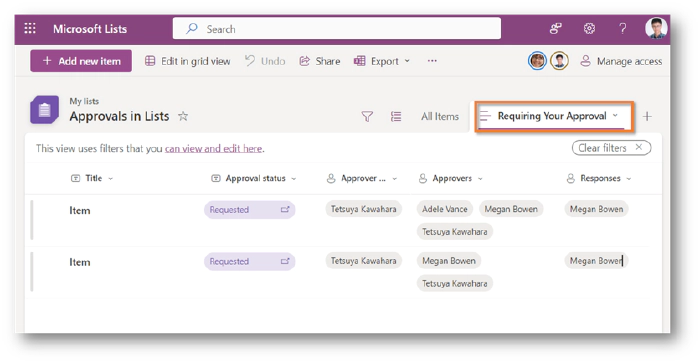Open the app launcher waffle icon
Image resolution: width=700 pixels, height=363 pixels.
point(30,29)
